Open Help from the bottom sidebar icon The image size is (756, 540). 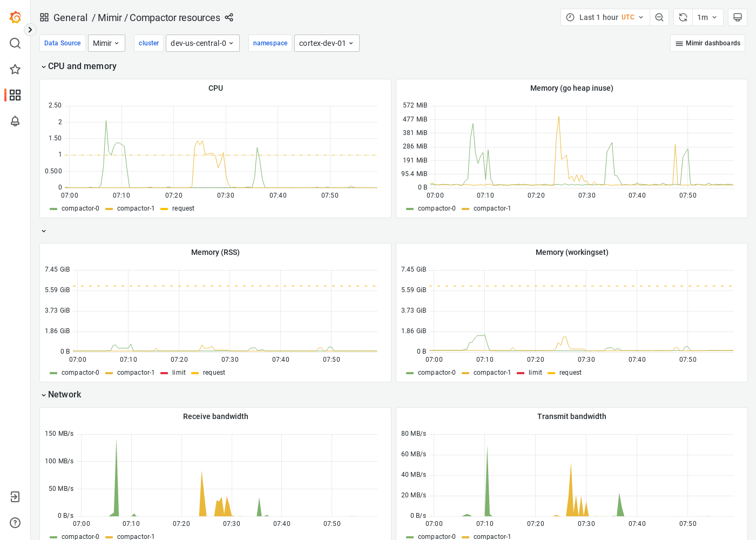(x=15, y=522)
